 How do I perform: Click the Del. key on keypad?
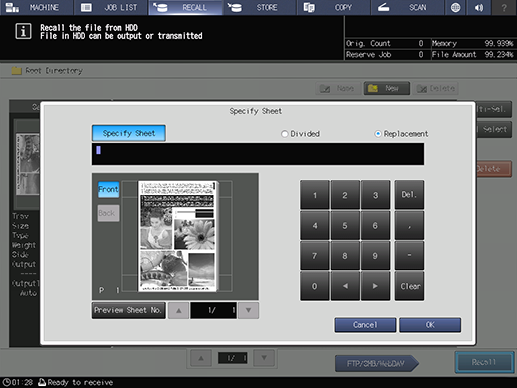tap(409, 195)
